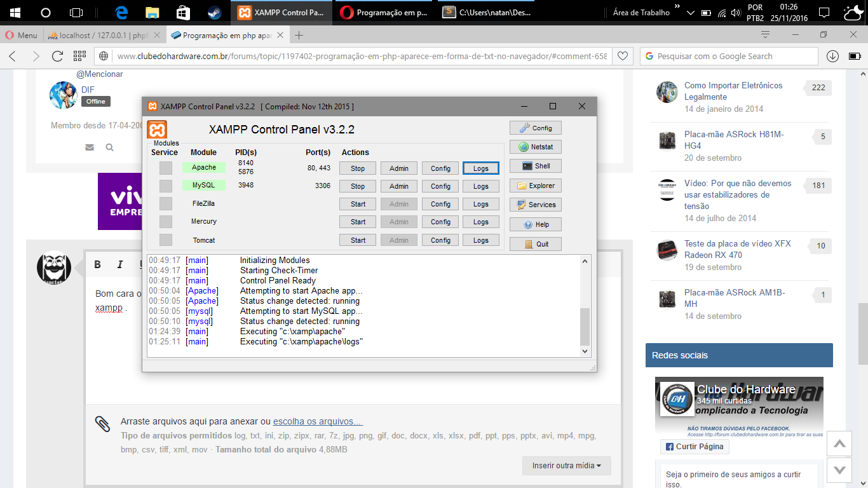Open Opera tab menu icon
Viewport: 868px width, 488px height.
tap(766, 35)
